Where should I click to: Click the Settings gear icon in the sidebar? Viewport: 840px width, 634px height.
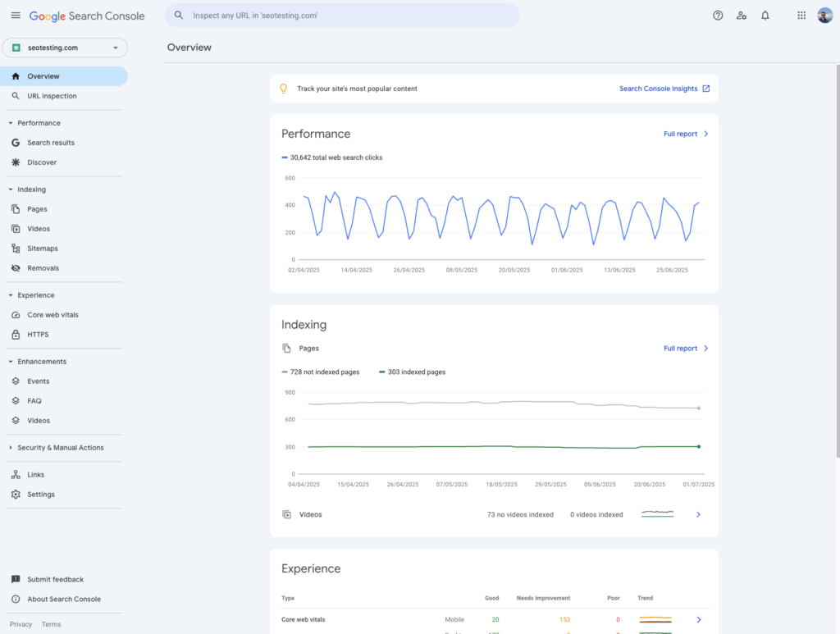point(16,495)
